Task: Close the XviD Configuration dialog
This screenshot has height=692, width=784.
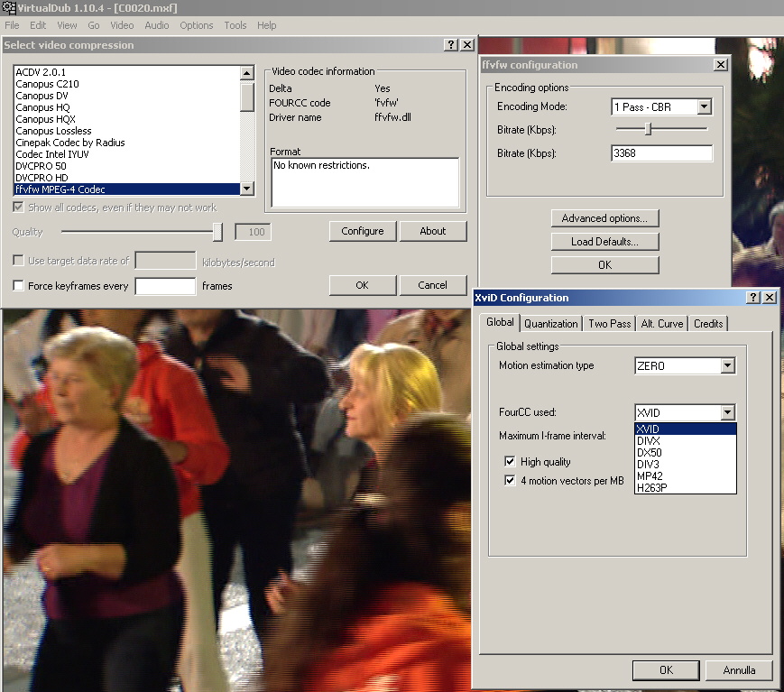Action: (x=770, y=298)
